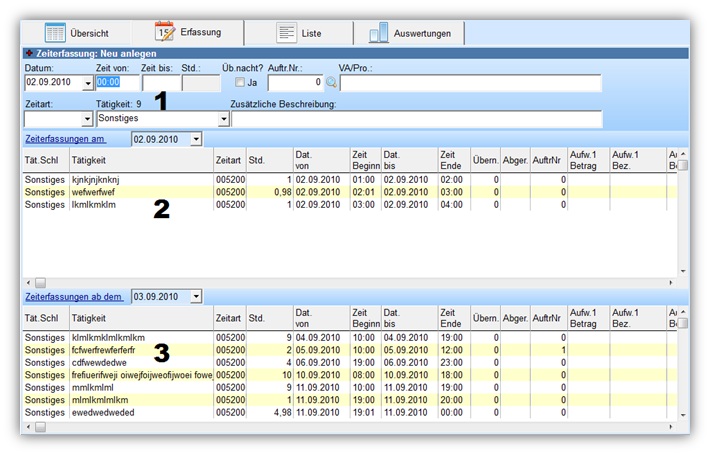Select the row fcfwerfrewferferfr
This screenshot has width=710, height=455.
coord(350,350)
